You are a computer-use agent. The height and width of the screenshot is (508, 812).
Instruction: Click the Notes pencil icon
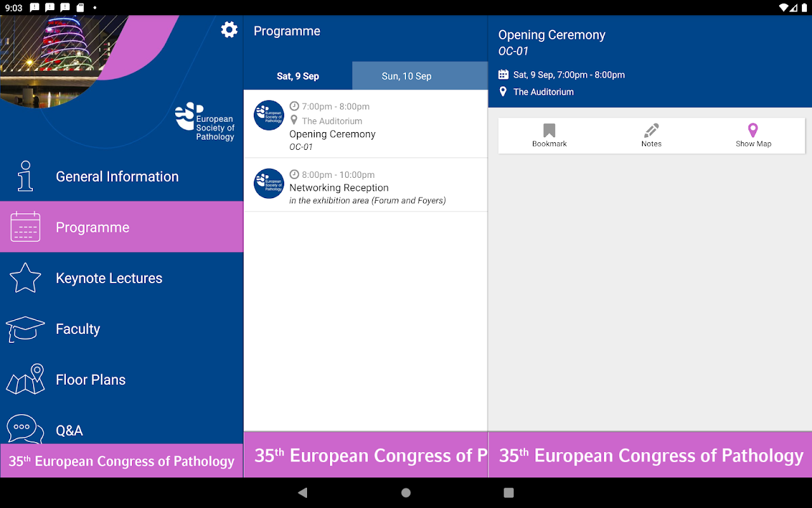click(652, 130)
